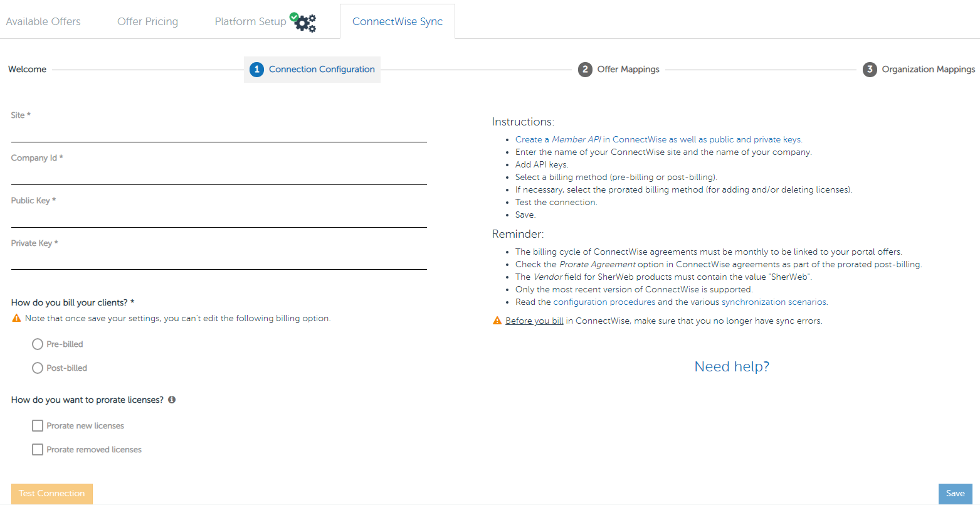Image resolution: width=980 pixels, height=505 pixels.
Task: Click the step 1 Connection Configuration circle
Action: pos(256,69)
